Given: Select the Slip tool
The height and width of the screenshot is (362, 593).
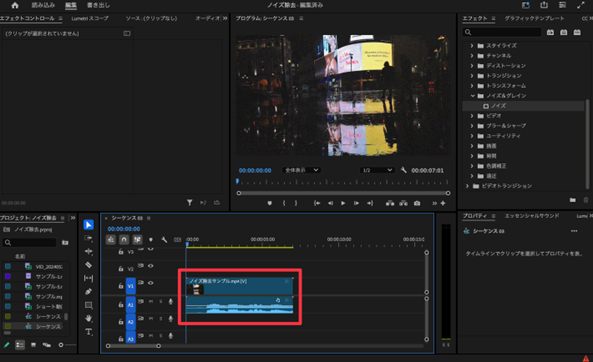Looking at the screenshot, I should [88, 278].
